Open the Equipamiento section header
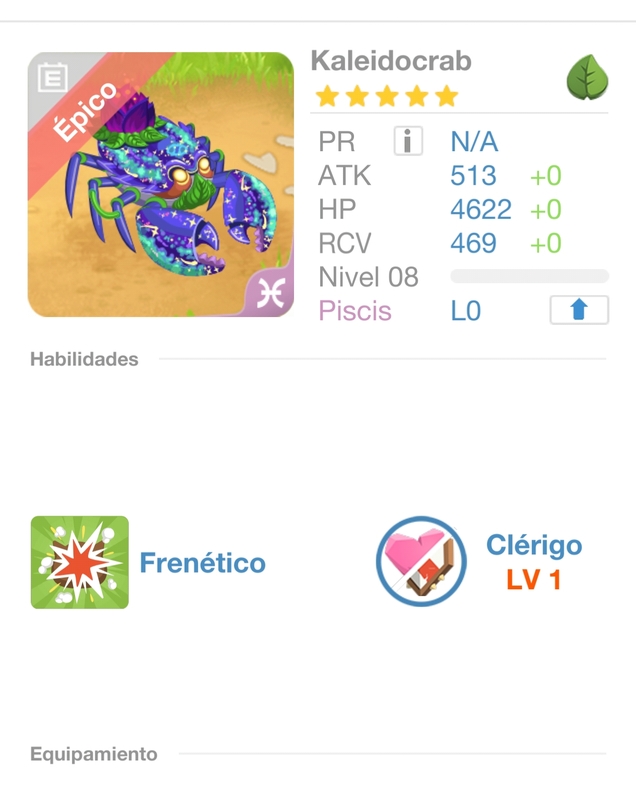Screen dimensions: 636x800 pyautogui.click(x=94, y=754)
